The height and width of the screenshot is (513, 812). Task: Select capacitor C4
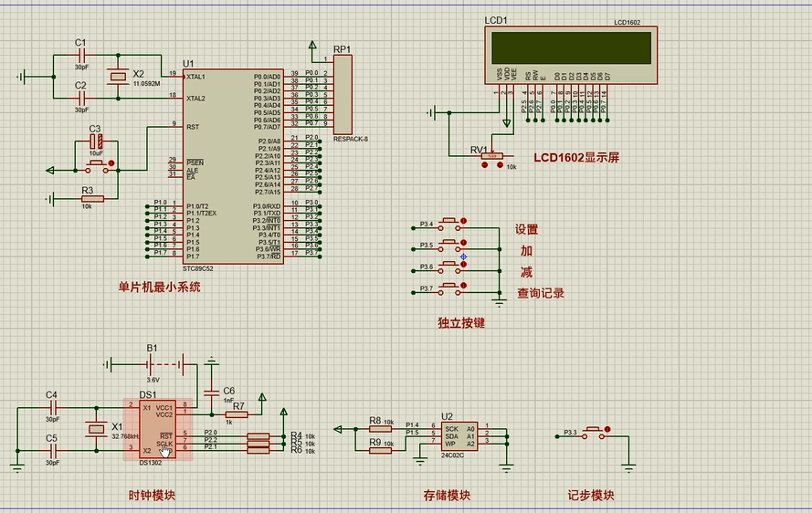[52, 408]
